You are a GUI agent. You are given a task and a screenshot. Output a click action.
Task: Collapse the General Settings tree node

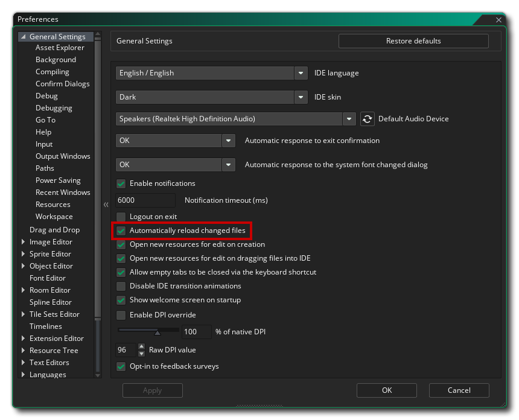point(23,37)
